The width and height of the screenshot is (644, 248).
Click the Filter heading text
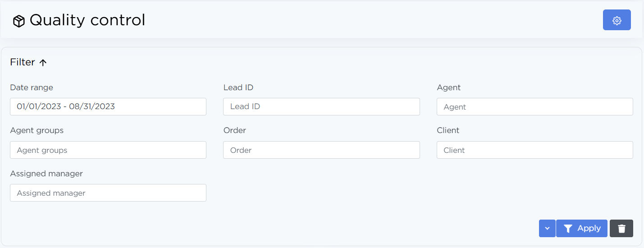click(x=23, y=62)
